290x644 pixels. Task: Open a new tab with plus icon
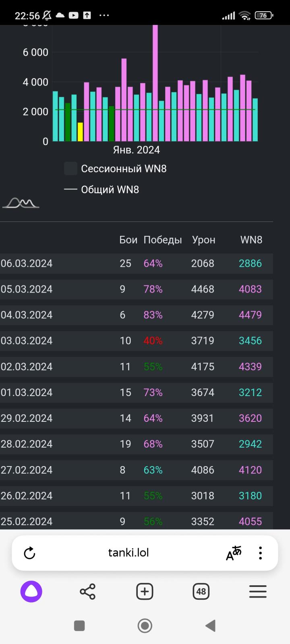click(145, 592)
